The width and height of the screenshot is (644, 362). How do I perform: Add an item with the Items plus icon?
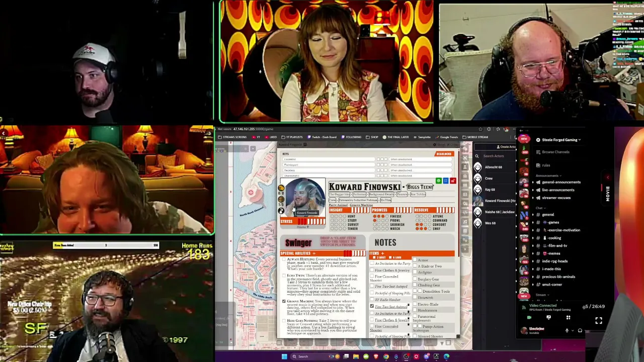coord(382,253)
